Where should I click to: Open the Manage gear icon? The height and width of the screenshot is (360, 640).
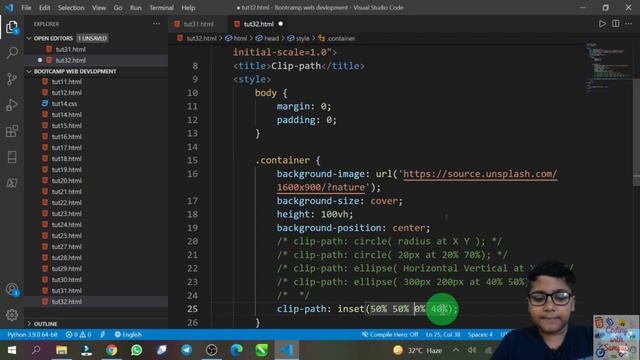[x=12, y=315]
